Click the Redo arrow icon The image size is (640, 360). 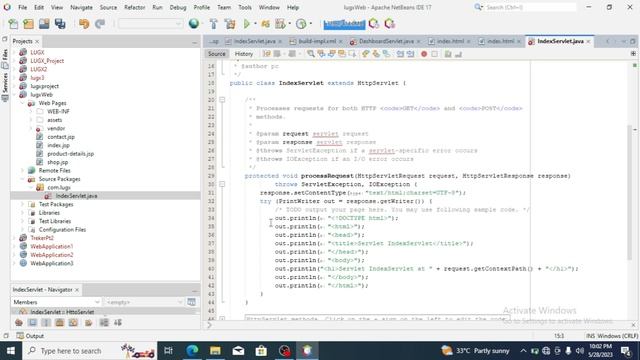tap(100, 24)
